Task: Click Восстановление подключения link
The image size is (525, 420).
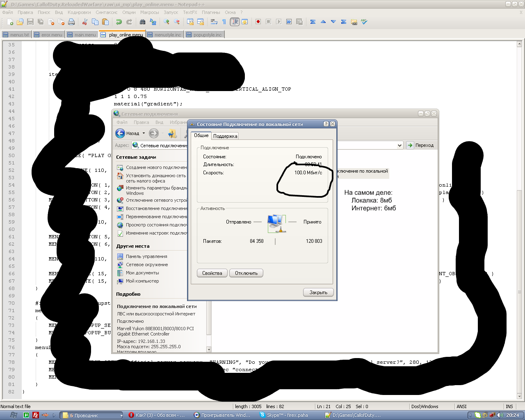Action: 152,208
